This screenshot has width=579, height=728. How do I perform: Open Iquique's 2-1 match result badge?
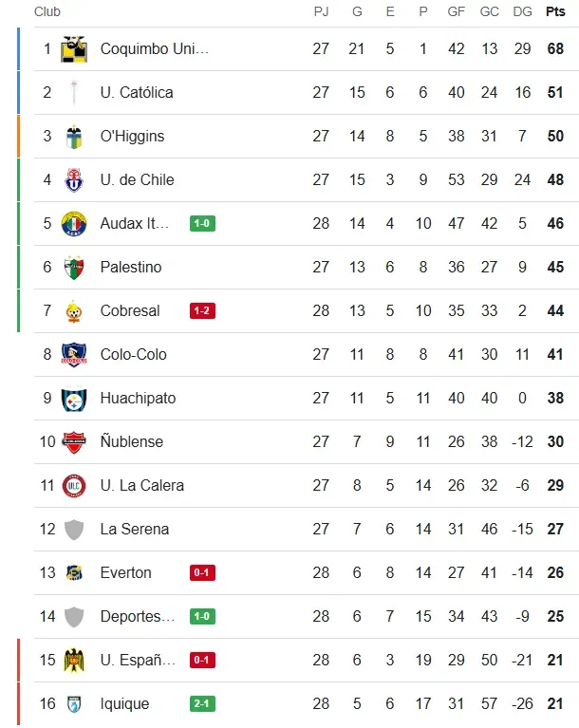(x=202, y=704)
